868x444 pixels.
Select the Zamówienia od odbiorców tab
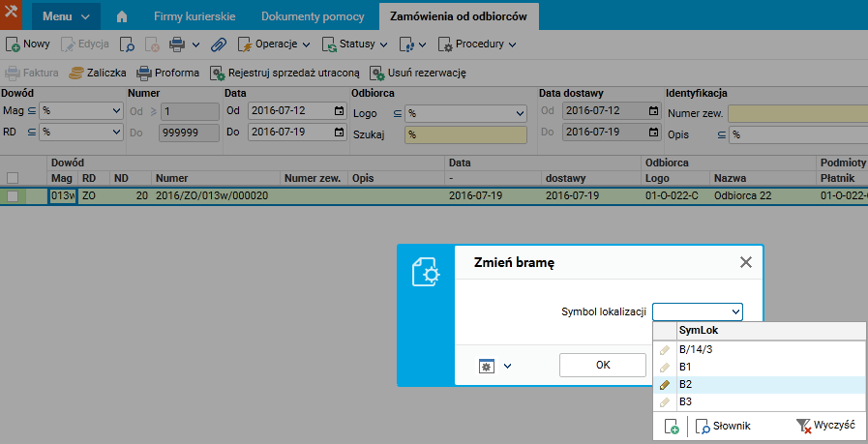[x=459, y=16]
